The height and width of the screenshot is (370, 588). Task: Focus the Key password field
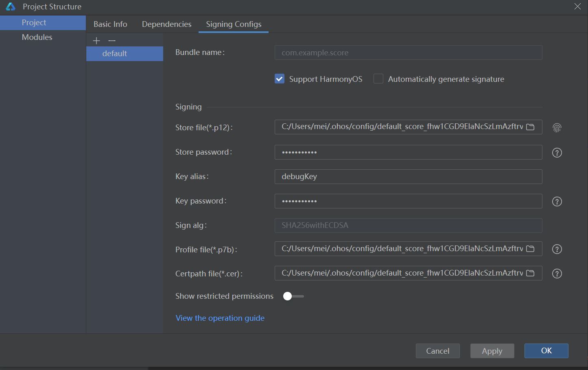click(409, 201)
